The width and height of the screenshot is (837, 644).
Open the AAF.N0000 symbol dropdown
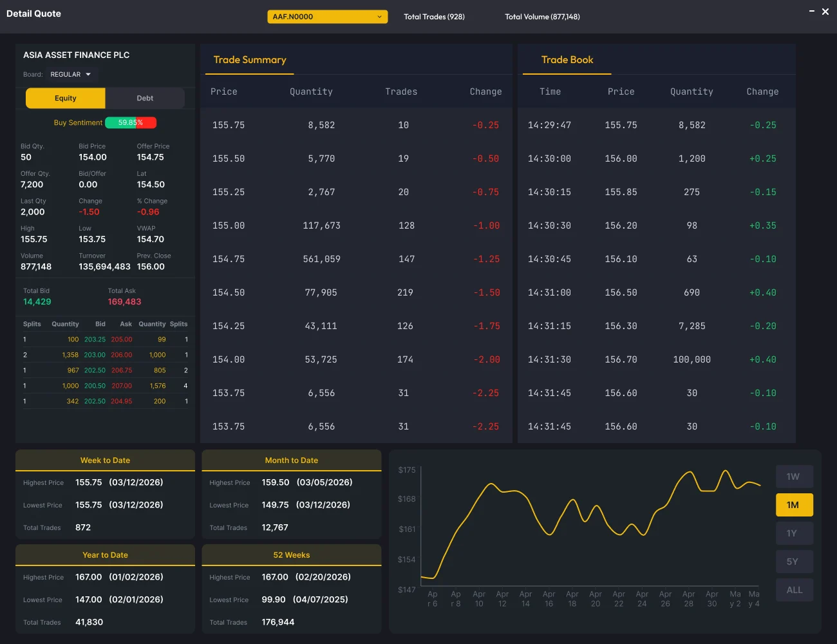(327, 17)
